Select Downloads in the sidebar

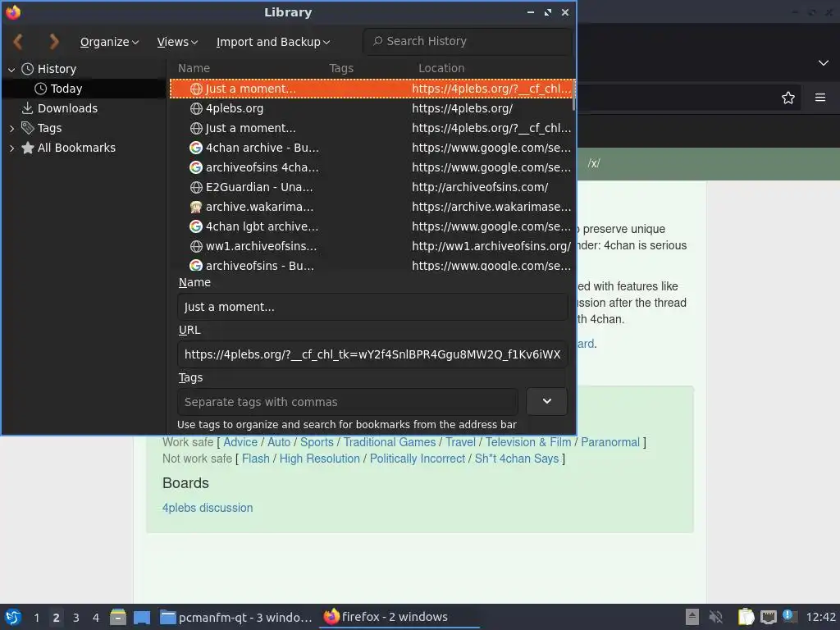pos(67,108)
